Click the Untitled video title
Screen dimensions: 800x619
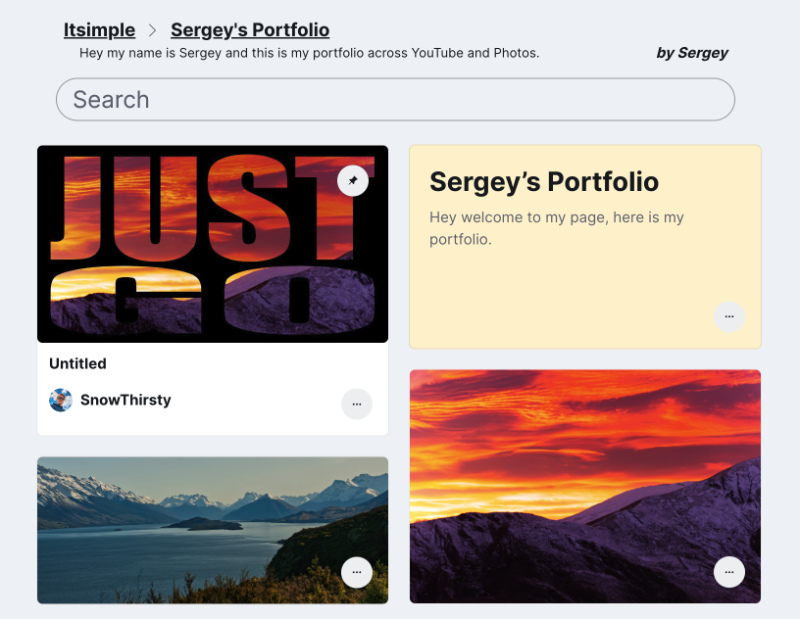pos(77,364)
